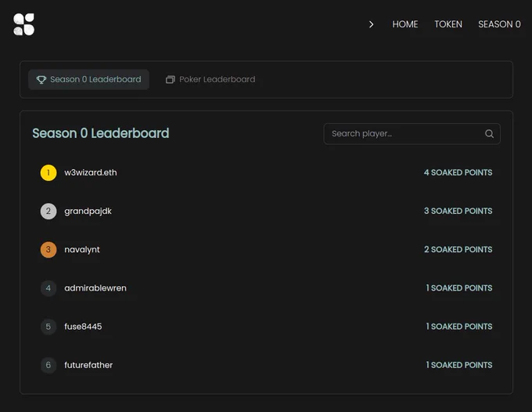The image size is (532, 412).
Task: Click the chevron arrow before HOME
Action: pos(371,24)
